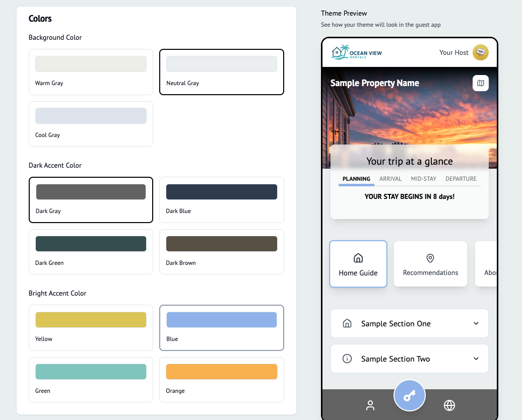Tap the key button in bottom bar

tap(410, 396)
